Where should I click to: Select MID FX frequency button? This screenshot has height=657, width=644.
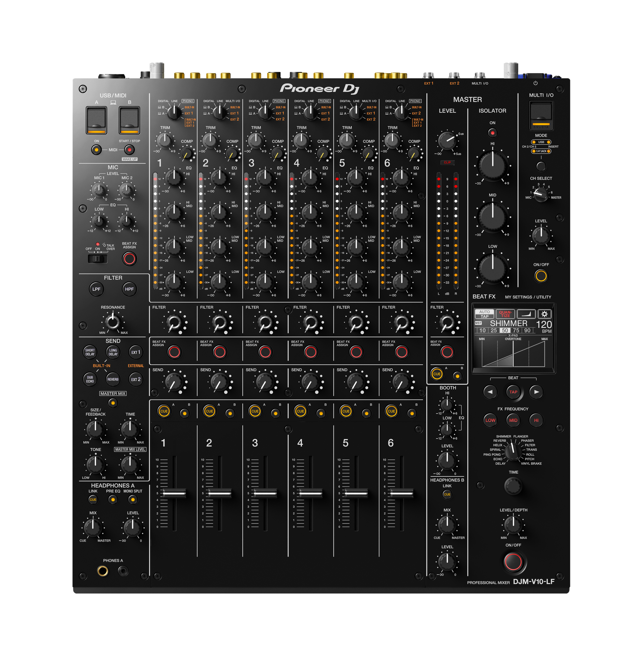tap(513, 420)
